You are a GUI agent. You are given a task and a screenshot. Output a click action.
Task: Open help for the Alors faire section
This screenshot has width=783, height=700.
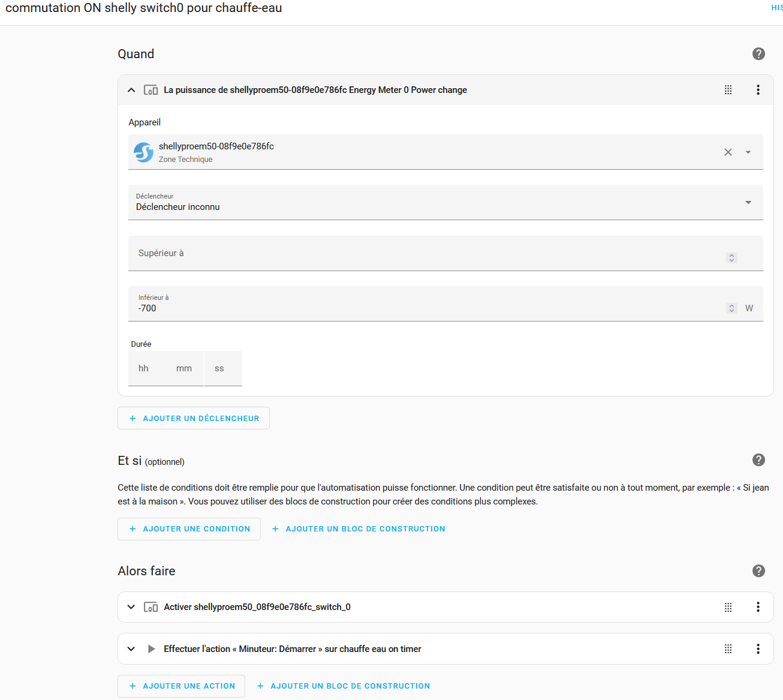coord(758,570)
